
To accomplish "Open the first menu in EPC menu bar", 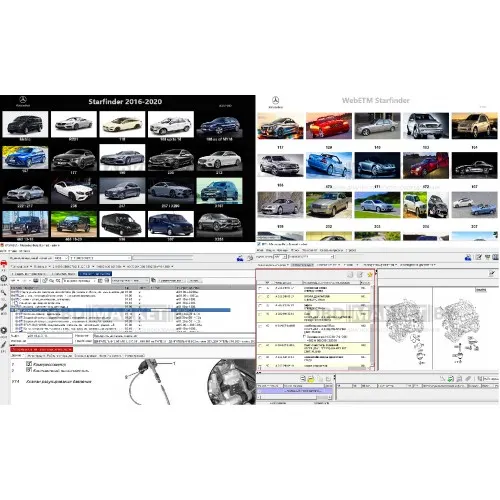I will 260,250.
